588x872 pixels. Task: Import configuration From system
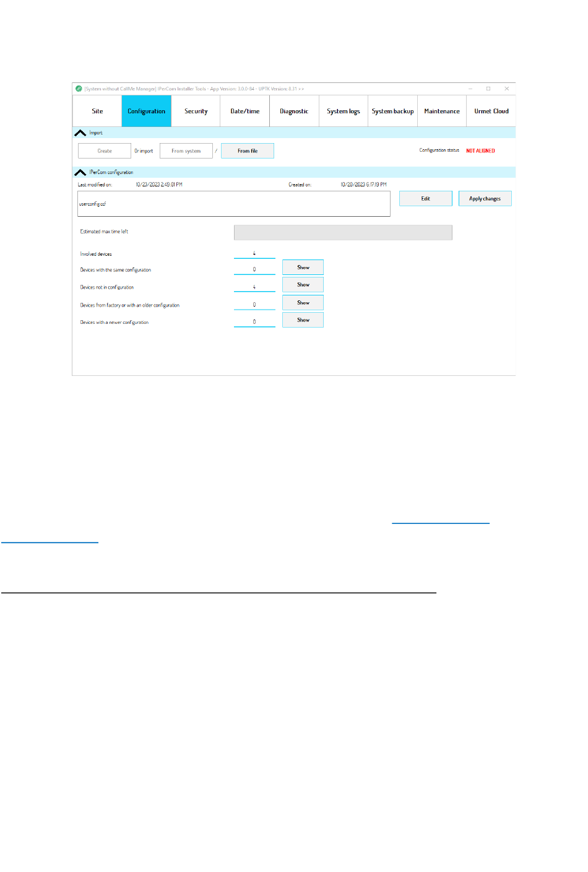tap(186, 151)
